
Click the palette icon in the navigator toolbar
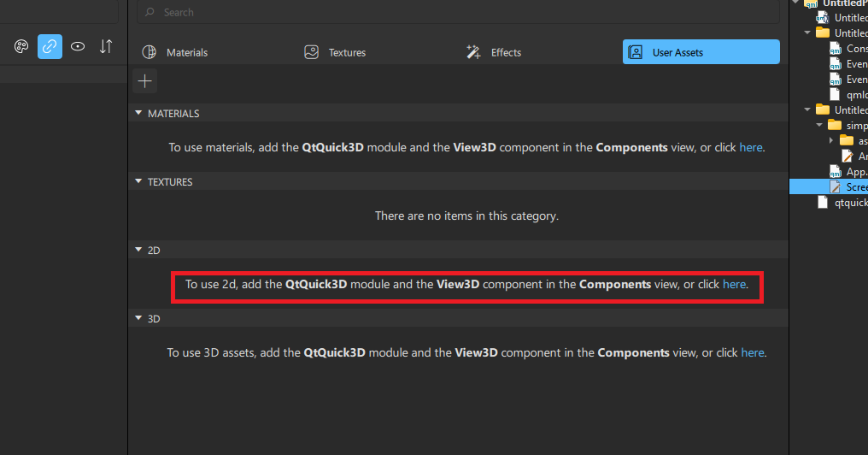(x=21, y=47)
